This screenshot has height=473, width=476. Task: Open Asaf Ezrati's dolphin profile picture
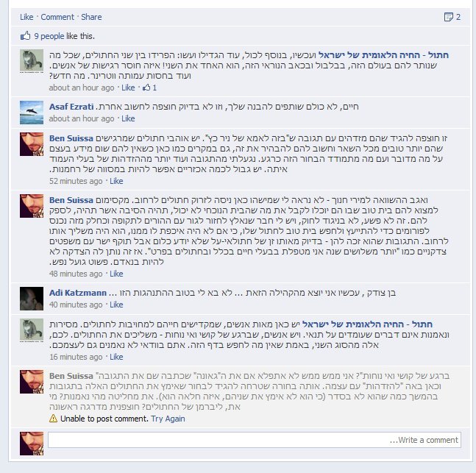32,113
